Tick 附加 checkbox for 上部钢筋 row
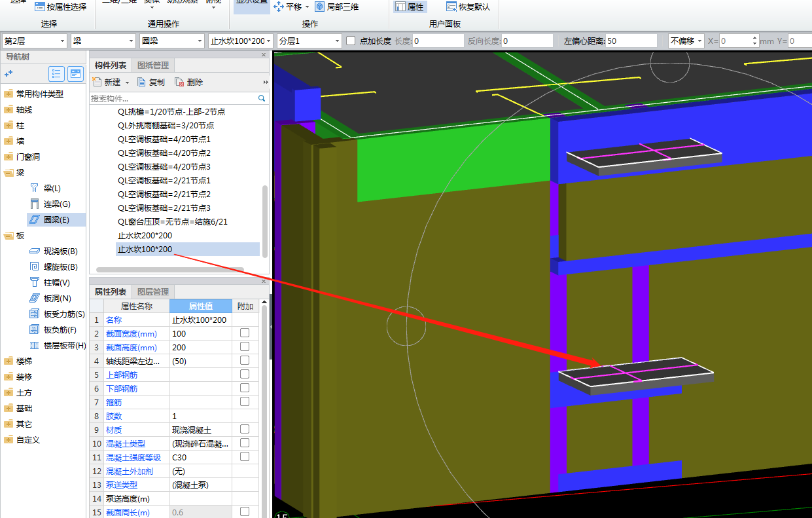This screenshot has width=812, height=518. (x=245, y=374)
